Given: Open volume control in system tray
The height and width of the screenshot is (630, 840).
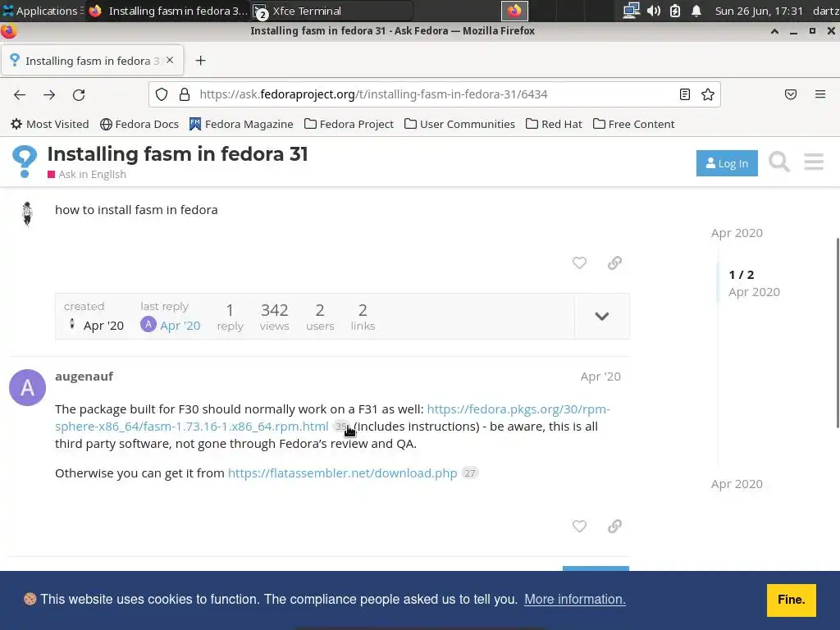Looking at the screenshot, I should tap(654, 11).
